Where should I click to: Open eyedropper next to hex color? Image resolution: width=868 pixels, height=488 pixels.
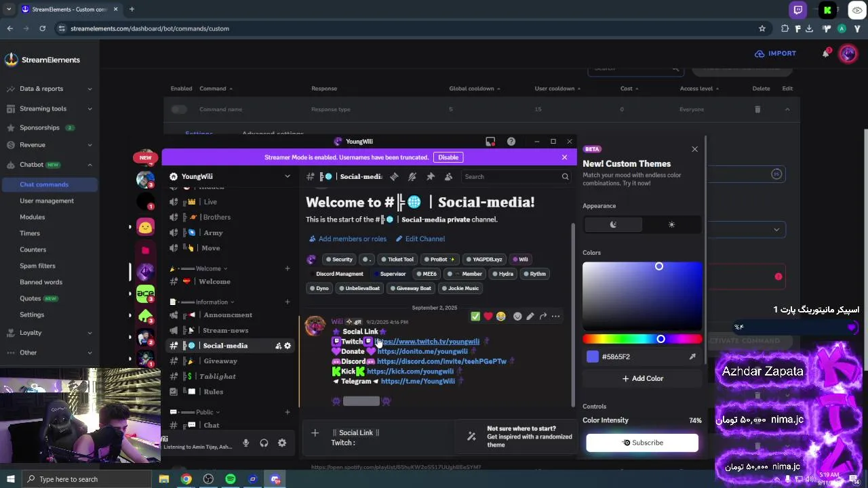click(692, 357)
